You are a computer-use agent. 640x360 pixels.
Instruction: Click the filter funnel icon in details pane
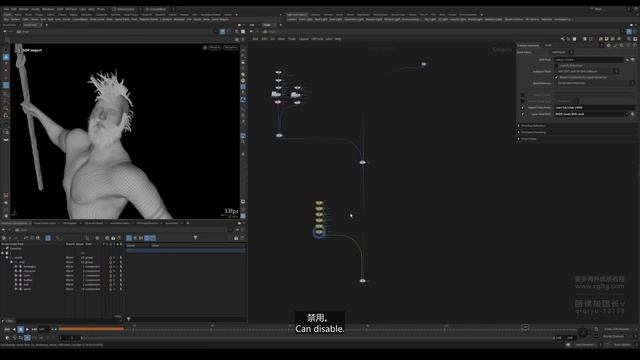pos(195,238)
